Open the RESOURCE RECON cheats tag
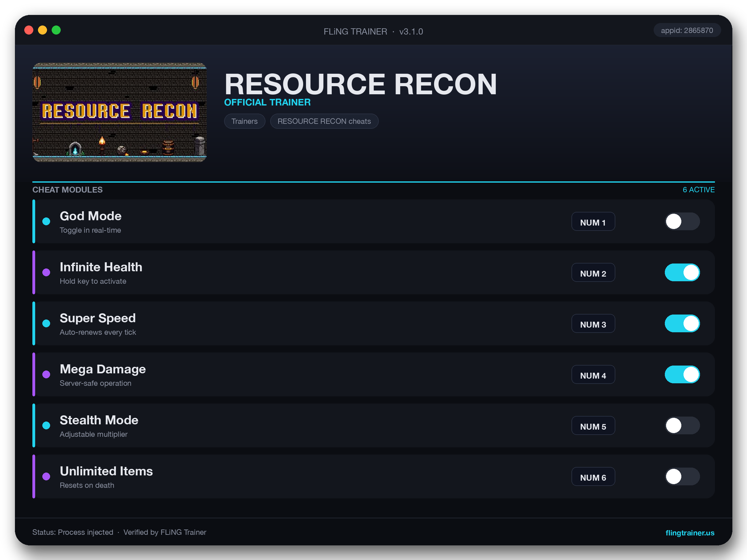 click(x=324, y=121)
